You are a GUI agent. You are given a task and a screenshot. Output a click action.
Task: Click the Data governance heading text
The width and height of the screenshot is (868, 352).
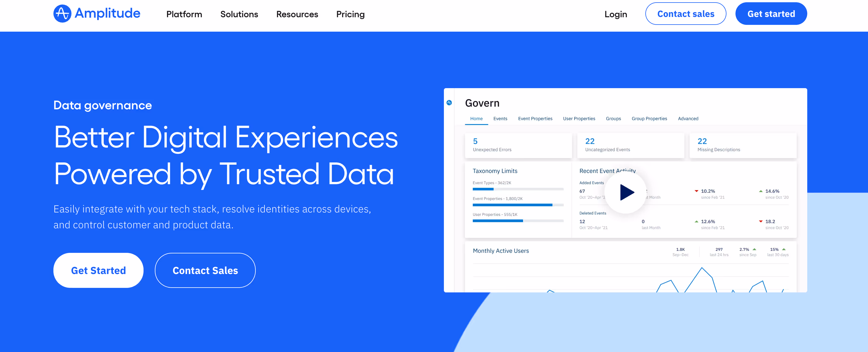103,105
